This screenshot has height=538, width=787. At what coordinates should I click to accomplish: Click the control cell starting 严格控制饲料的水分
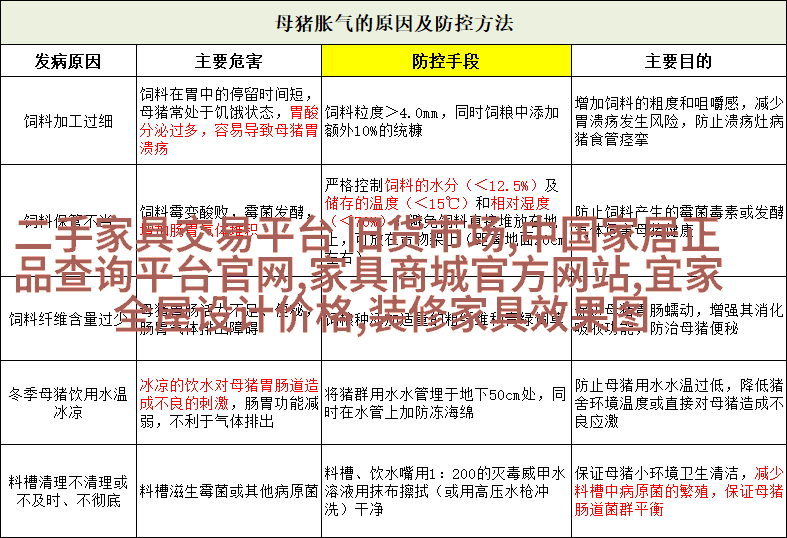tap(446, 221)
